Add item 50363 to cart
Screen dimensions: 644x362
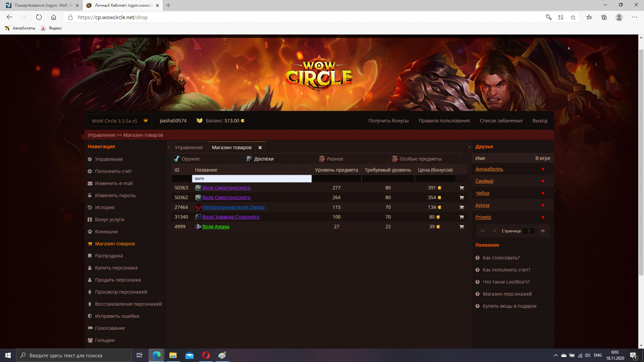tap(461, 188)
